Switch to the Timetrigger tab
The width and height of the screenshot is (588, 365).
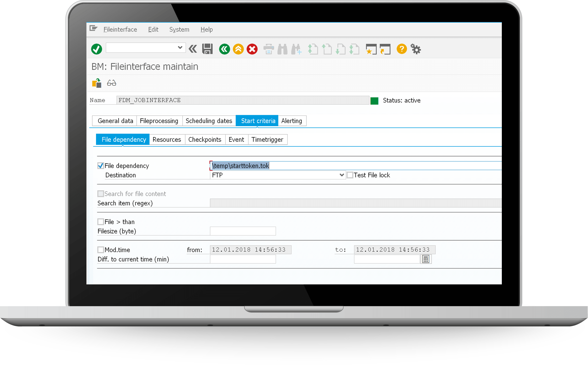tap(267, 139)
